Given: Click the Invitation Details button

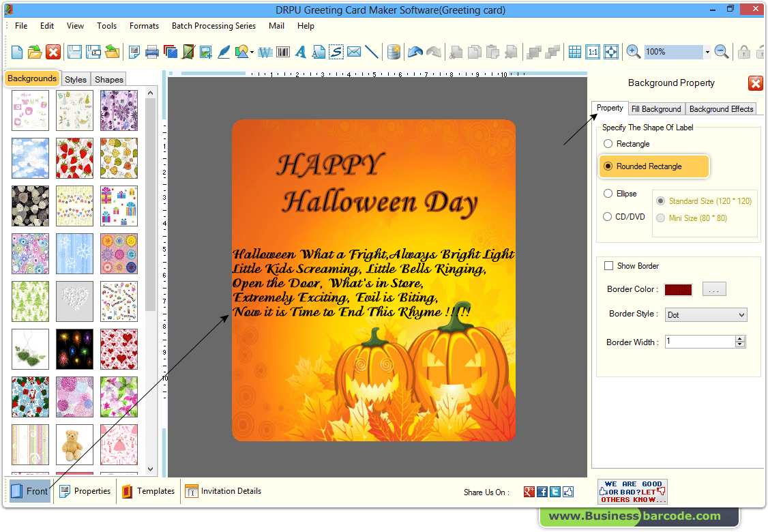Looking at the screenshot, I should click(223, 491).
